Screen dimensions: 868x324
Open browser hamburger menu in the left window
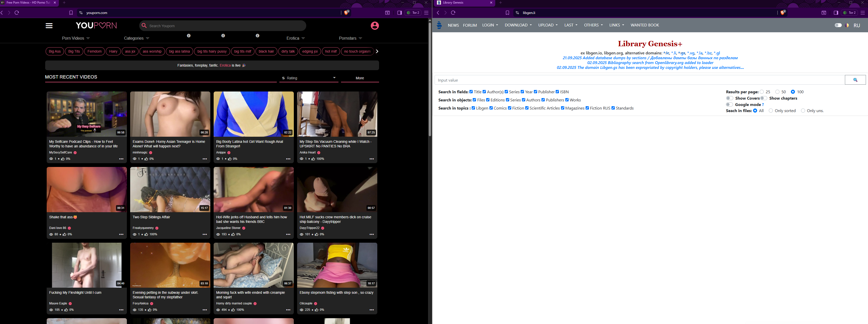pos(426,13)
